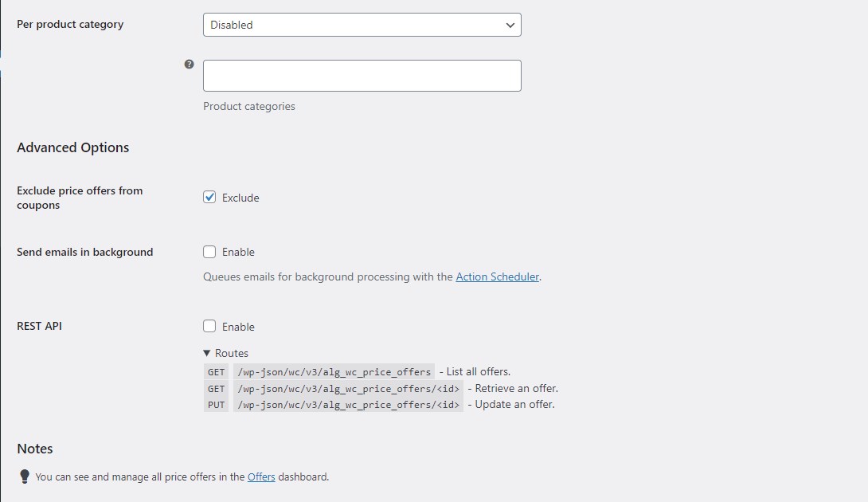
Task: Click the Notes section heading
Action: pos(34,449)
